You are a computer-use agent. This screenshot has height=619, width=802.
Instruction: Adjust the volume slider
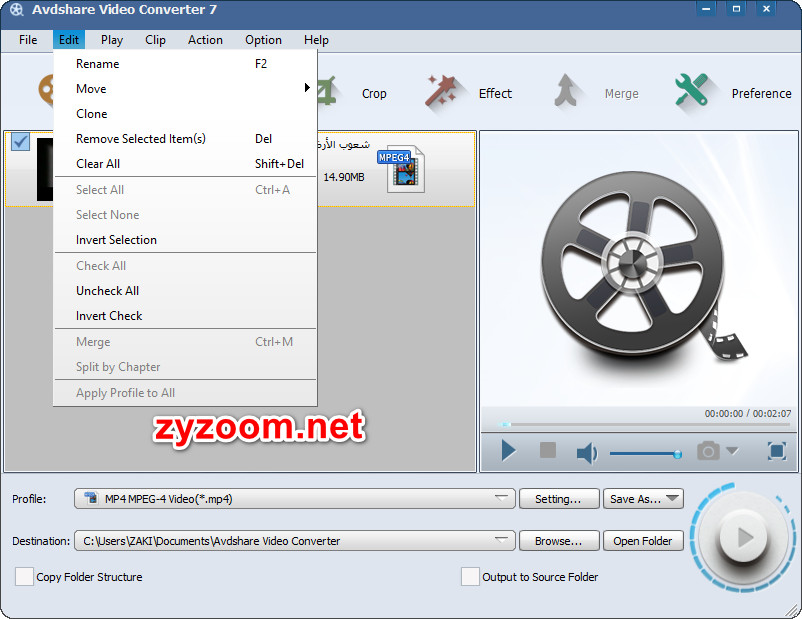pos(645,453)
